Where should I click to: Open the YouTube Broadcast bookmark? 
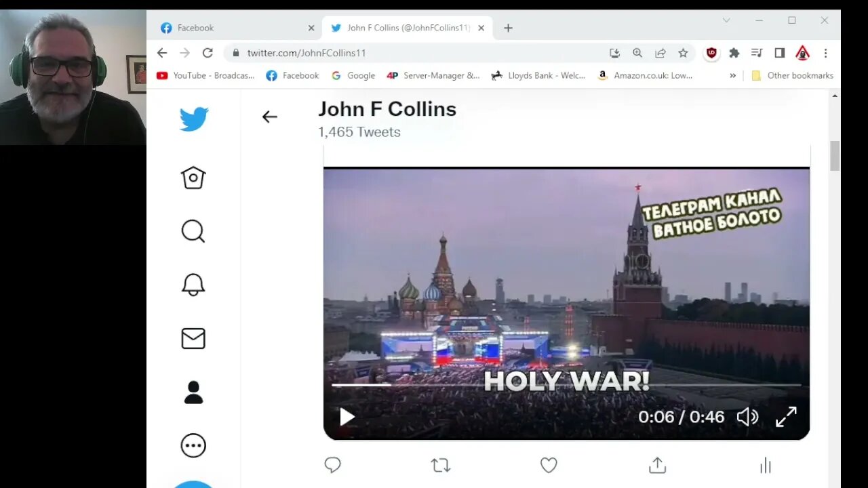coord(205,76)
